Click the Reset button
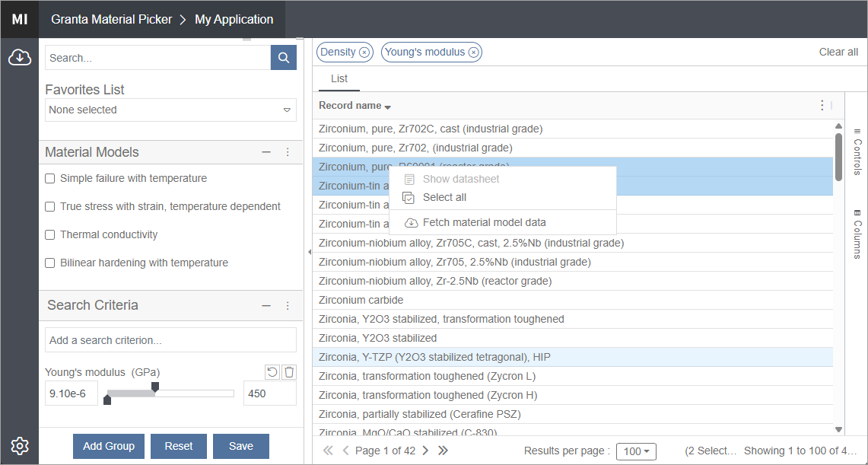Screen dimensions: 868x465 [x=179, y=446]
